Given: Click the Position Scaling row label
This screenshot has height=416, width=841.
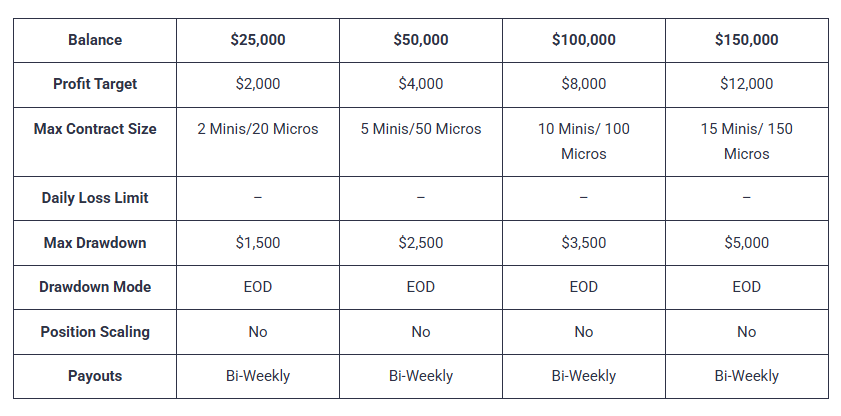Looking at the screenshot, I should tap(95, 332).
